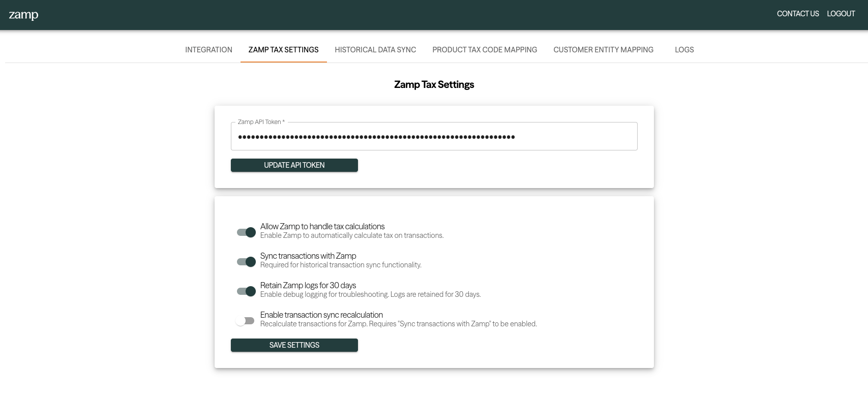This screenshot has height=398, width=868.
Task: Click the 'Zamp API Token *' field label
Action: pyautogui.click(x=261, y=122)
